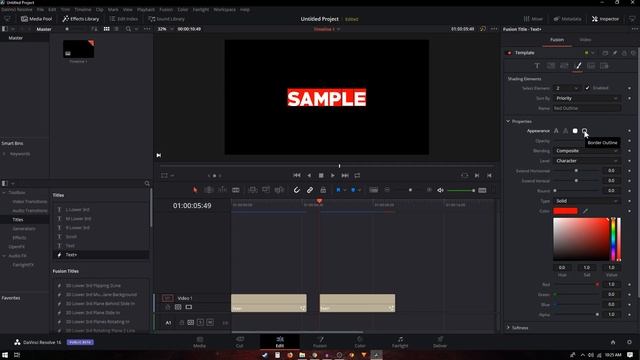Screen dimensions: 640x360
Task: Select the Blade edit mode tool
Action: 236,190
